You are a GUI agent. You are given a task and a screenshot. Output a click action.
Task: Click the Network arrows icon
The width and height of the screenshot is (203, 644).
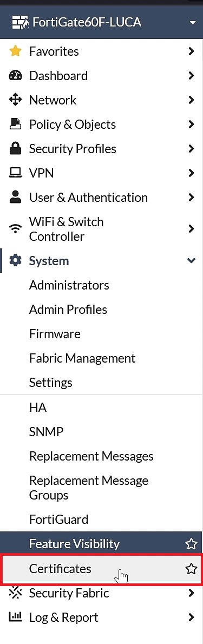[15, 100]
